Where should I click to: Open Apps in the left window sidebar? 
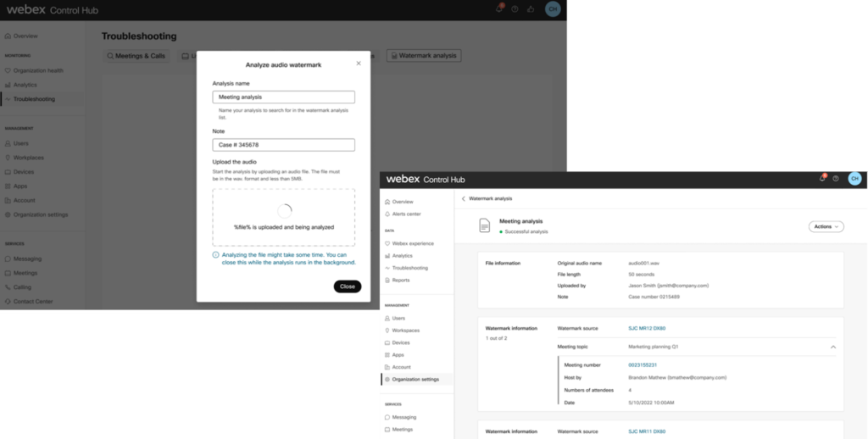16,186
